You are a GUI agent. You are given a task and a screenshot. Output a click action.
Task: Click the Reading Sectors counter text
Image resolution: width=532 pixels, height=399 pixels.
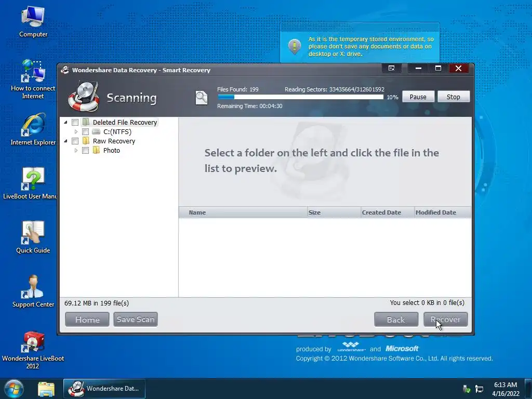tap(335, 89)
